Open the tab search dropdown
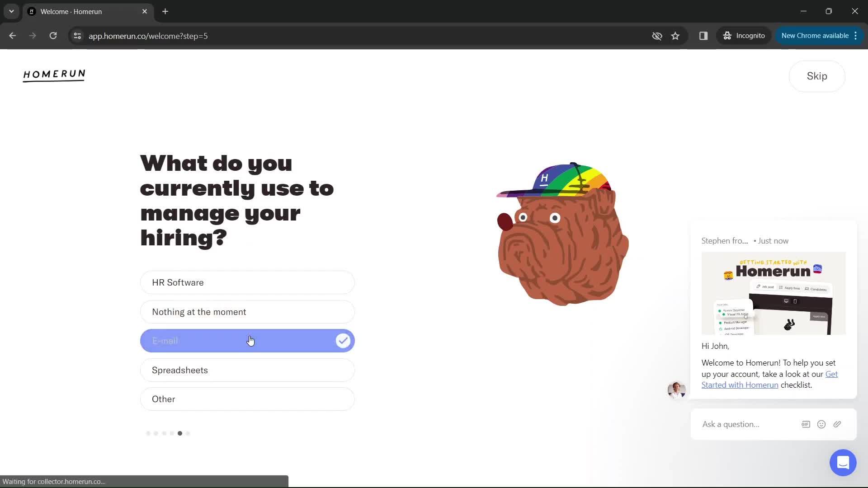Viewport: 868px width, 488px height. coord(11,11)
